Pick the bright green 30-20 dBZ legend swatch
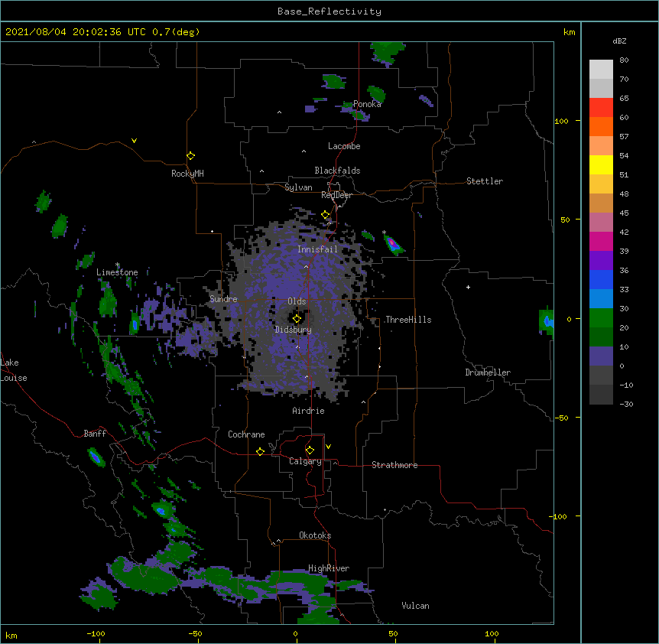 601,318
